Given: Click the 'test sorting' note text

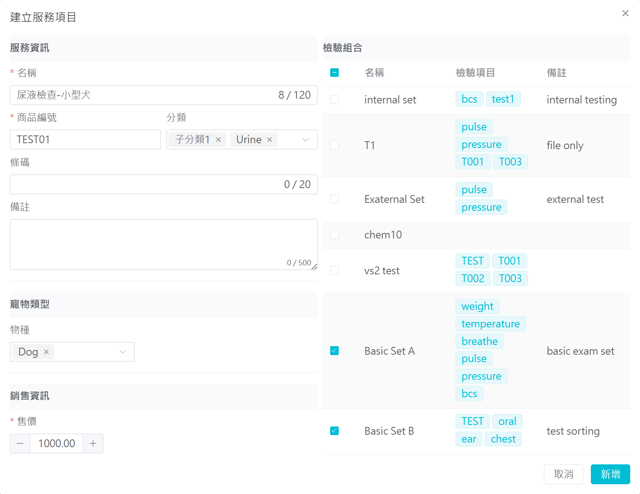Looking at the screenshot, I should (x=573, y=431).
